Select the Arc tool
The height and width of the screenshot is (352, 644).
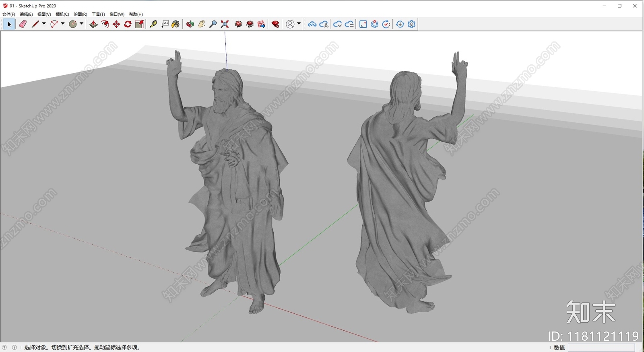pyautogui.click(x=54, y=24)
